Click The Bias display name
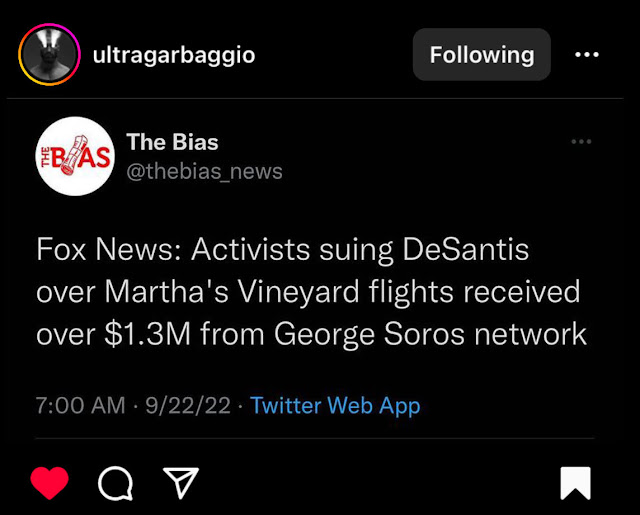Viewport: 640px width, 515px height. click(x=172, y=142)
